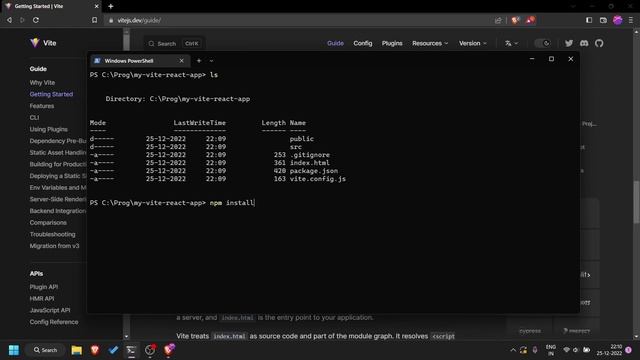640x360 pixels.
Task: Open the terminal profile dropdown arrow
Action: (x=211, y=61)
